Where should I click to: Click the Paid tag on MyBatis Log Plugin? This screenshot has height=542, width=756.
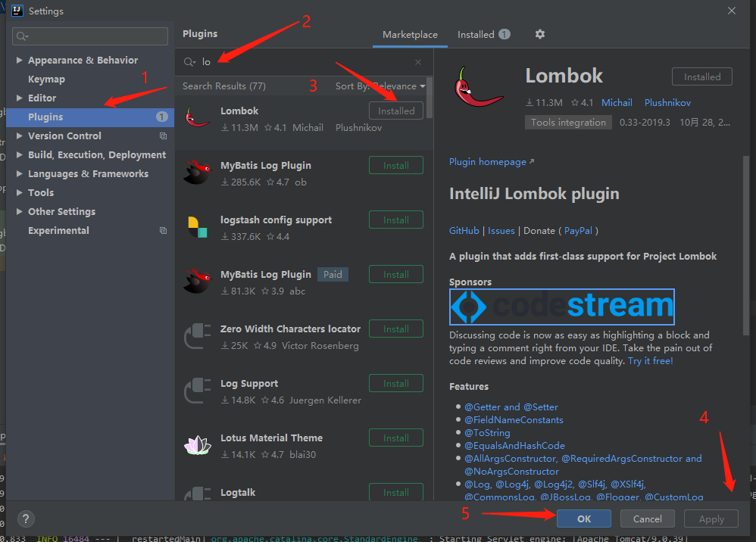[333, 275]
